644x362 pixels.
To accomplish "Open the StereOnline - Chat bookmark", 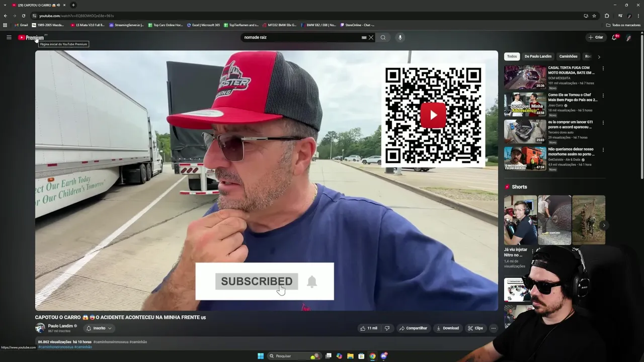I will tap(357, 25).
